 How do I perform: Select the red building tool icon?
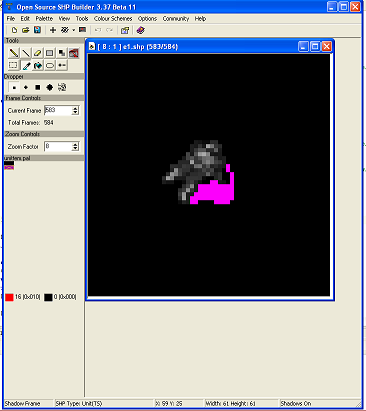74,53
